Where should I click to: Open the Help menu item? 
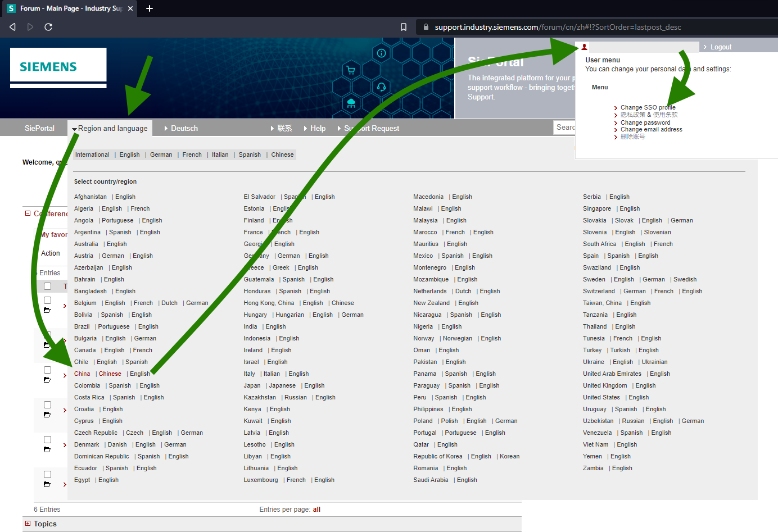pyautogui.click(x=318, y=129)
